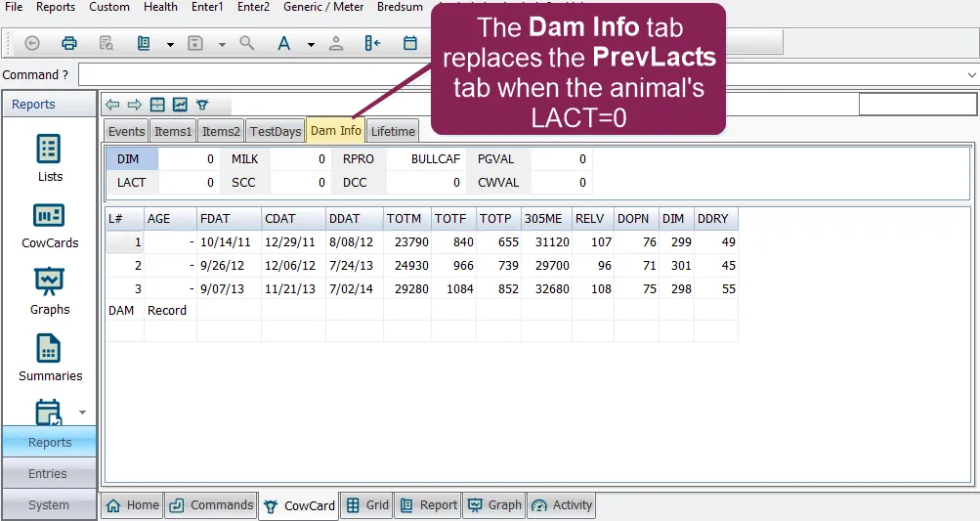The height and width of the screenshot is (521, 980).
Task: Switch to the Events tab
Action: click(126, 131)
